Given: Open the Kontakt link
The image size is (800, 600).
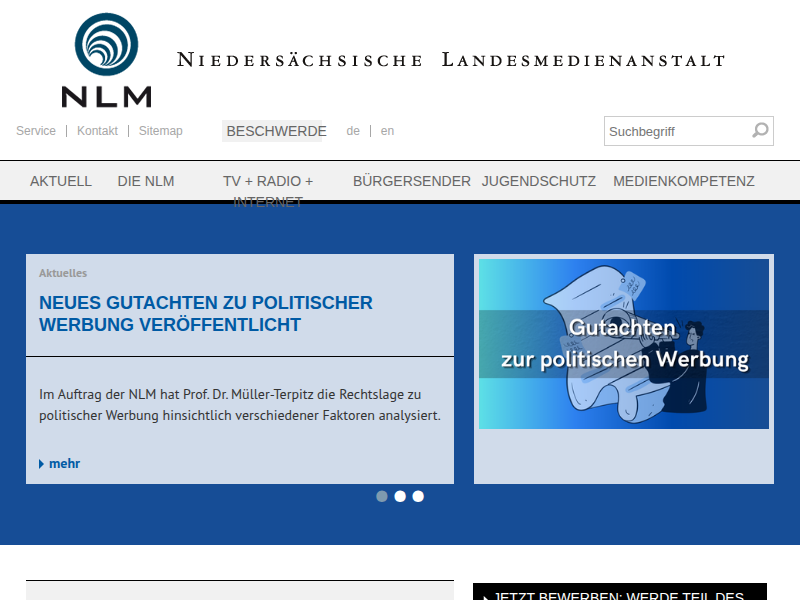Looking at the screenshot, I should (97, 131).
